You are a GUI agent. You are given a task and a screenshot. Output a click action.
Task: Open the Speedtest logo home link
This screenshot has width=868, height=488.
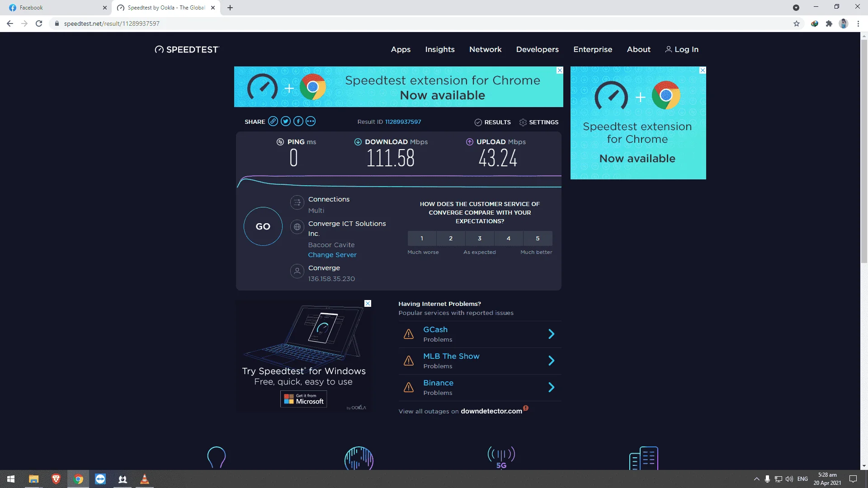point(187,49)
